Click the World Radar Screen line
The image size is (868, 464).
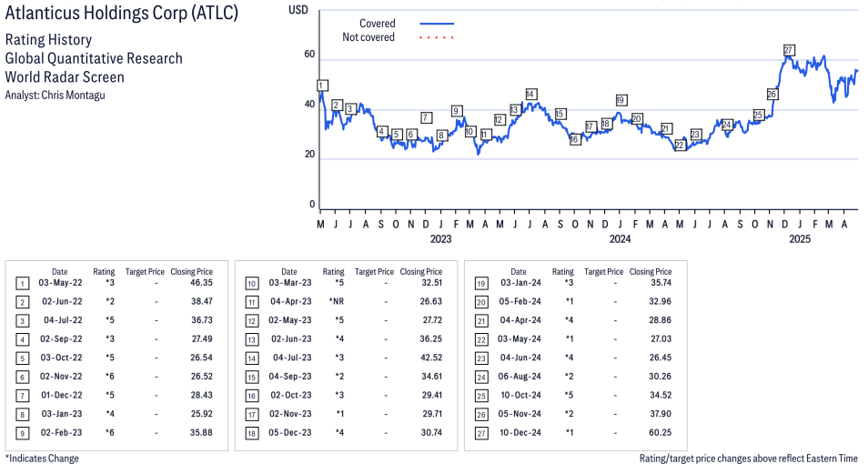coord(65,76)
